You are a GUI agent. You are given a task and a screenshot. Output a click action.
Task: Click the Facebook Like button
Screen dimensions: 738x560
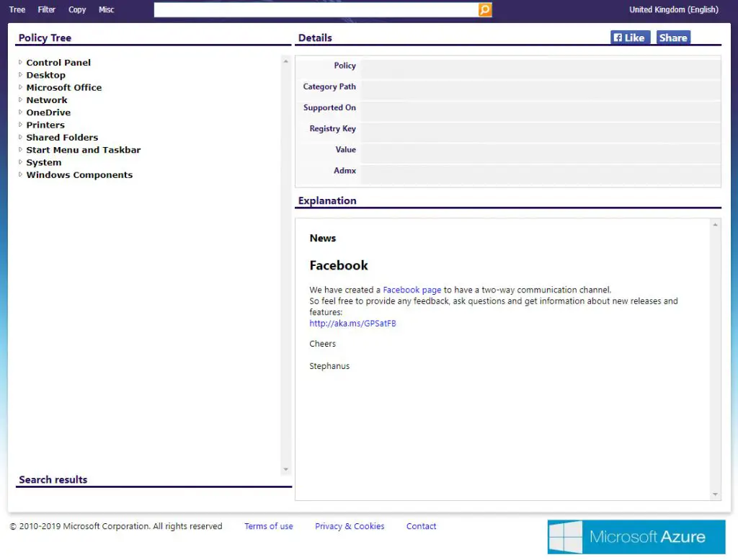629,37
